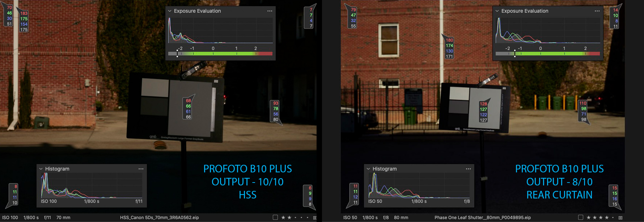The image size is (644, 222).
Task: Collapse Exposure Evaluation panel over Phase One image
Action: [x=497, y=11]
